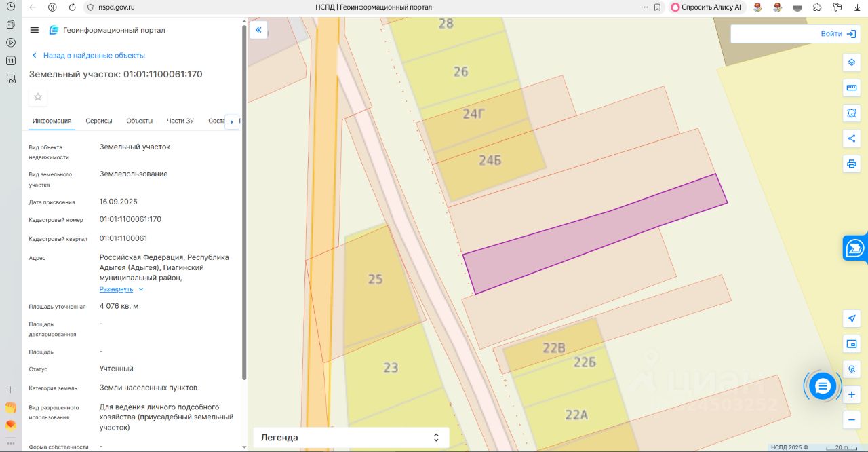This screenshot has height=452, width=868.
Task: Click the value Земли населенных пунктов
Action: [x=149, y=388]
